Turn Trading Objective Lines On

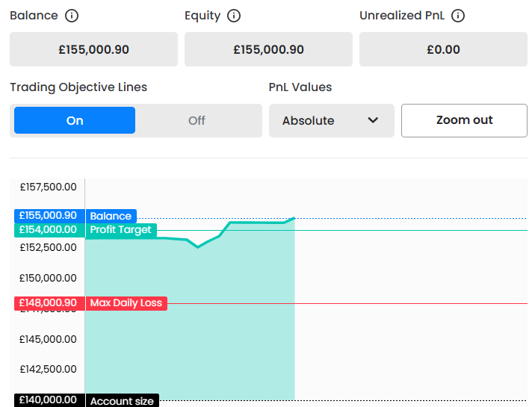pyautogui.click(x=75, y=120)
